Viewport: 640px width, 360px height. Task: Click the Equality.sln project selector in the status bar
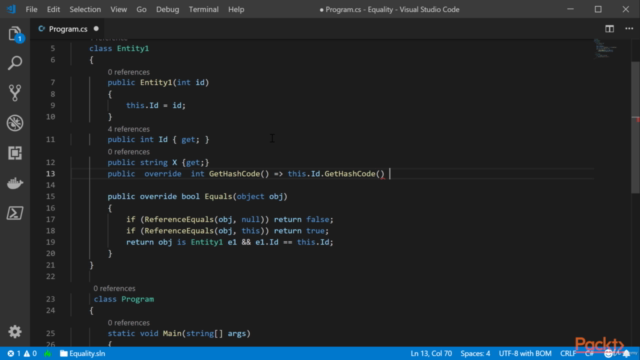[x=83, y=353]
